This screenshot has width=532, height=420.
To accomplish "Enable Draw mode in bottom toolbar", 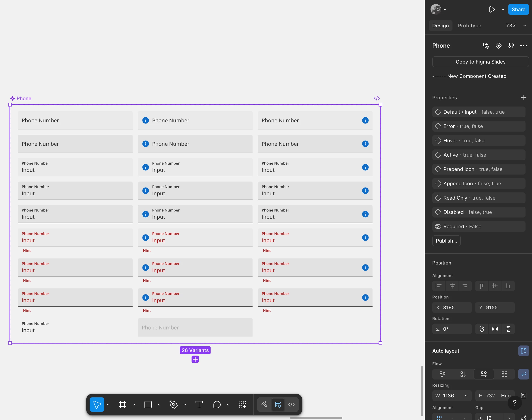I will (264, 405).
